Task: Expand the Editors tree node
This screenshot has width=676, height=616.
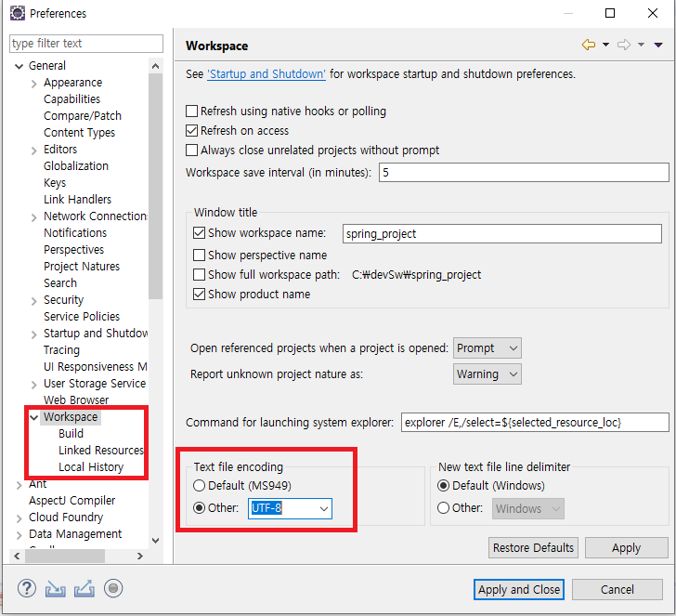Action: pyautogui.click(x=34, y=151)
